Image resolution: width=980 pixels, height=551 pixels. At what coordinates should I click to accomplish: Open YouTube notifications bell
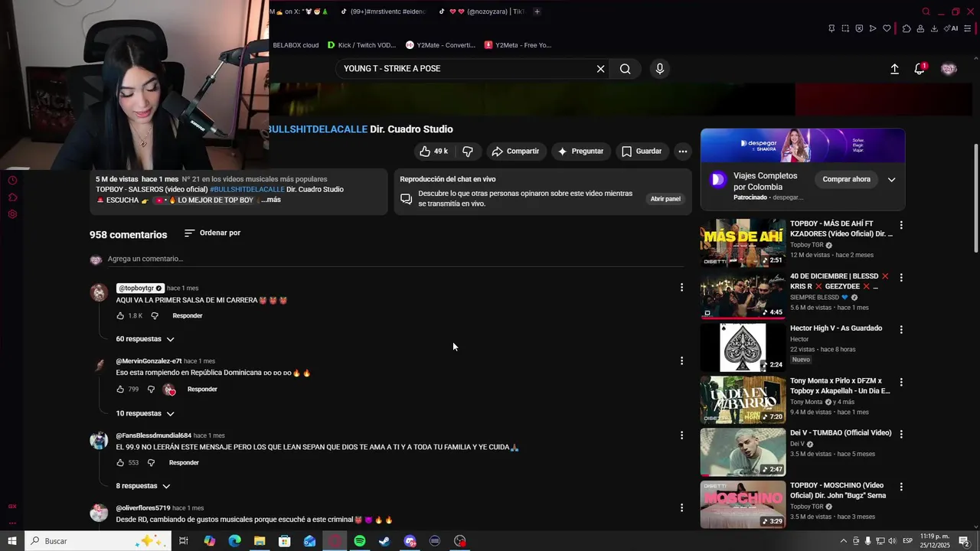point(920,69)
